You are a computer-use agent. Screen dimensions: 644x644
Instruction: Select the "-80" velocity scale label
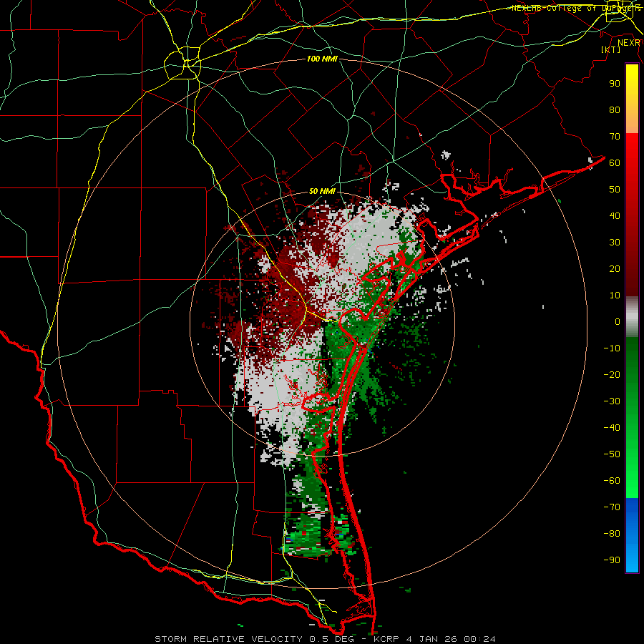coord(612,534)
